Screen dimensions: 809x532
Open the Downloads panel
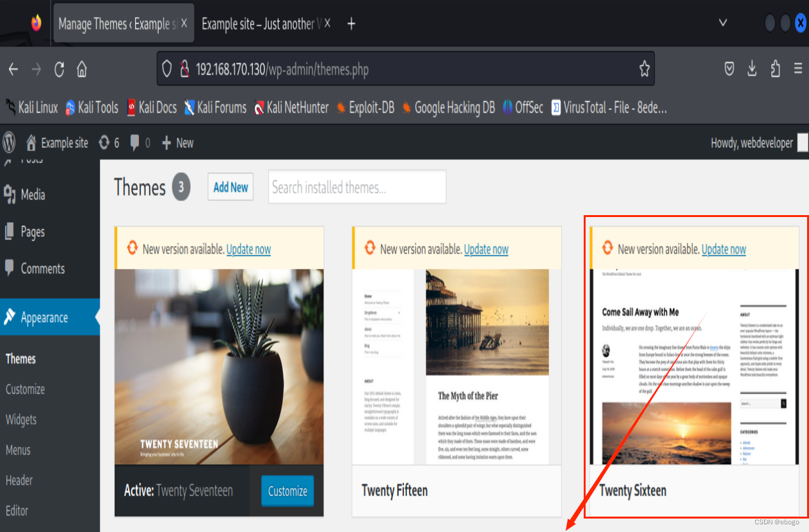752,69
